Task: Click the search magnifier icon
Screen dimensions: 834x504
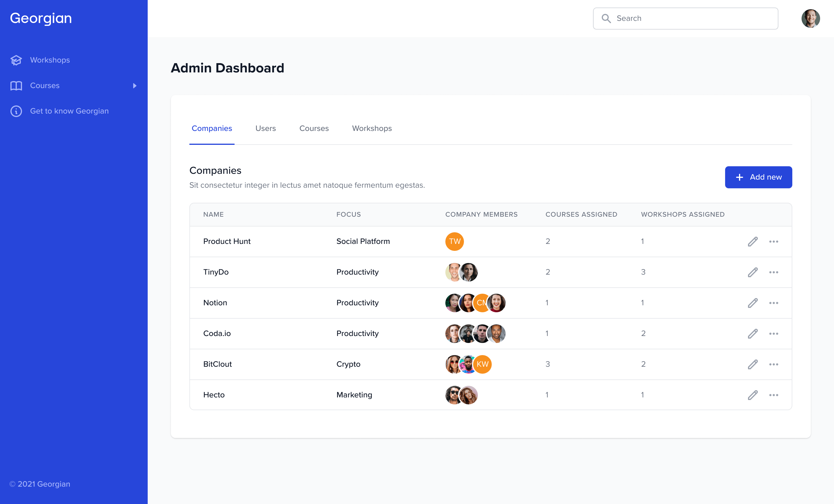Action: click(606, 19)
